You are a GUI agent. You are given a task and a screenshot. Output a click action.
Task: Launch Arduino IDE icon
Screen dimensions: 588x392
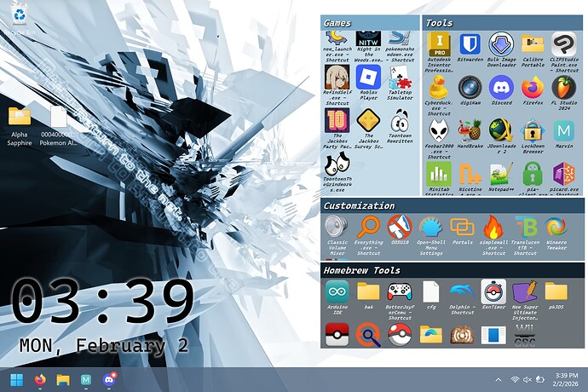pos(337,294)
